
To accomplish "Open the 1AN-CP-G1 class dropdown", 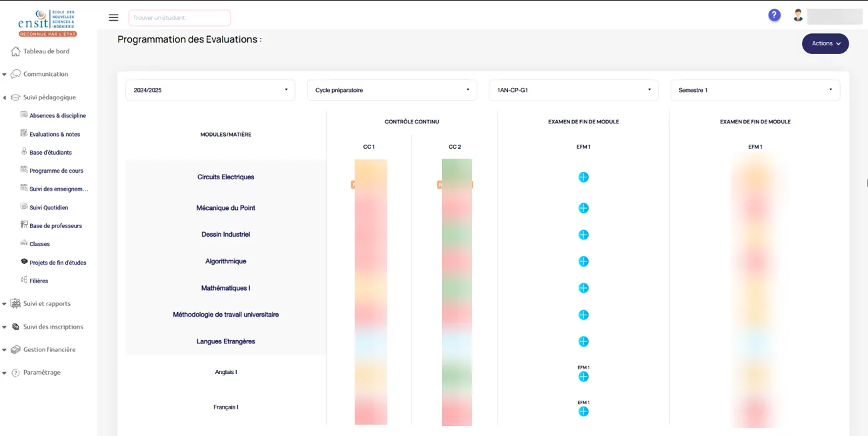I will (x=573, y=90).
